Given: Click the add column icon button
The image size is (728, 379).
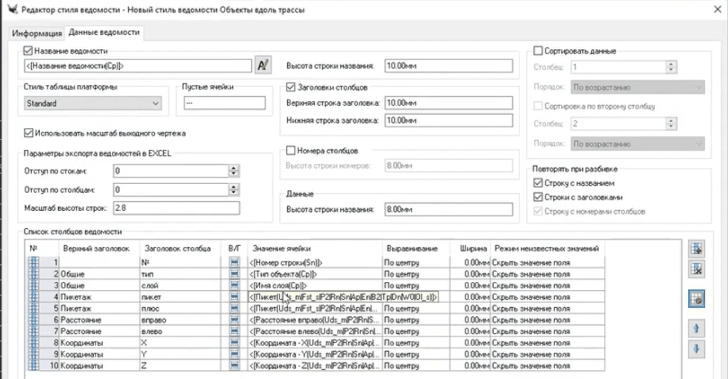Looking at the screenshot, I should point(696,248).
